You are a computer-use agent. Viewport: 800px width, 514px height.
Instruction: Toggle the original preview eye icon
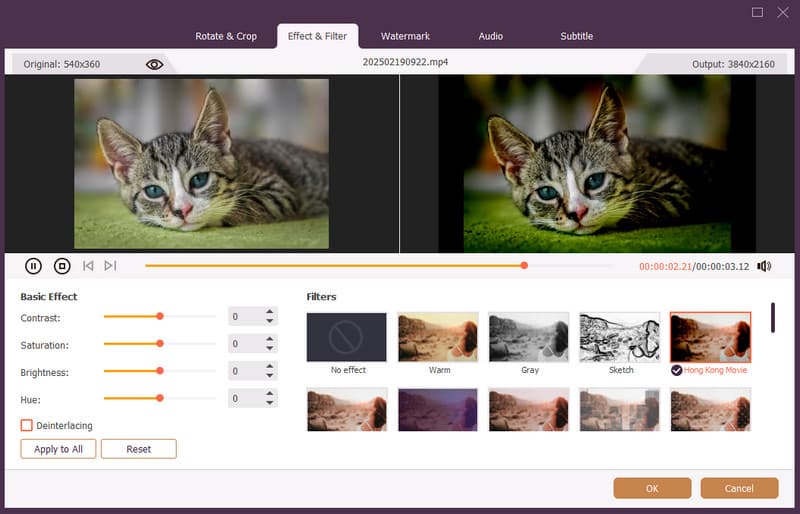[154, 64]
